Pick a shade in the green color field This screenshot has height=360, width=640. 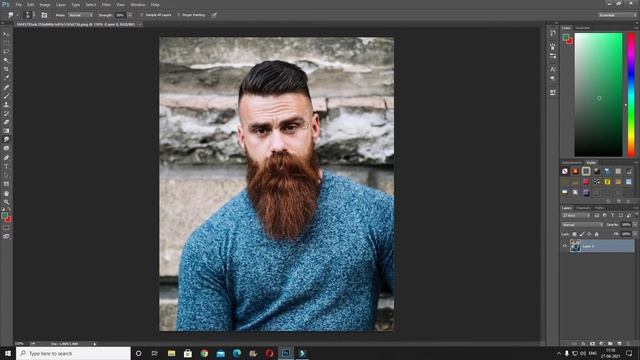pyautogui.click(x=598, y=95)
